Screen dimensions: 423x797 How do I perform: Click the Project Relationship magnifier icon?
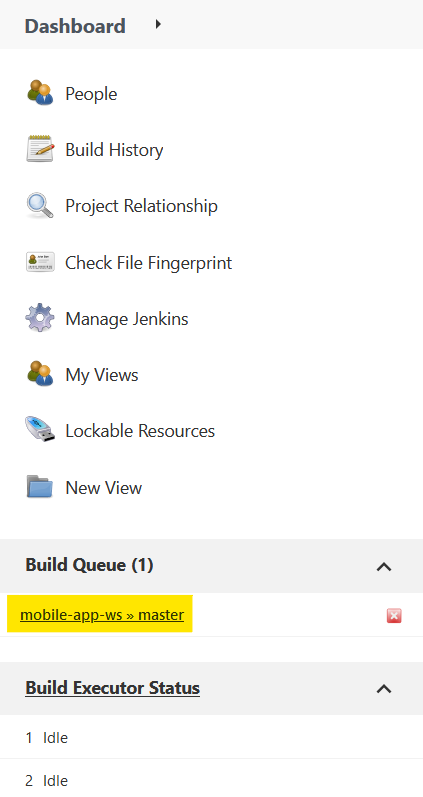pyautogui.click(x=40, y=205)
